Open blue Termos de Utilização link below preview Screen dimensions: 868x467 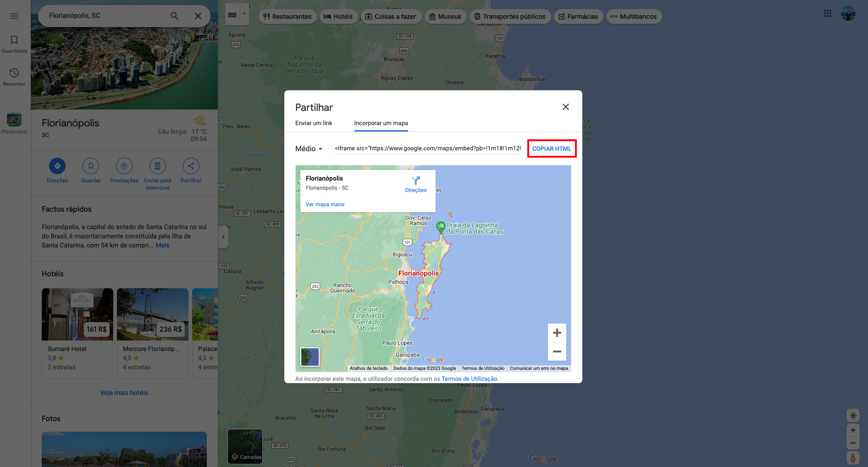pos(469,379)
